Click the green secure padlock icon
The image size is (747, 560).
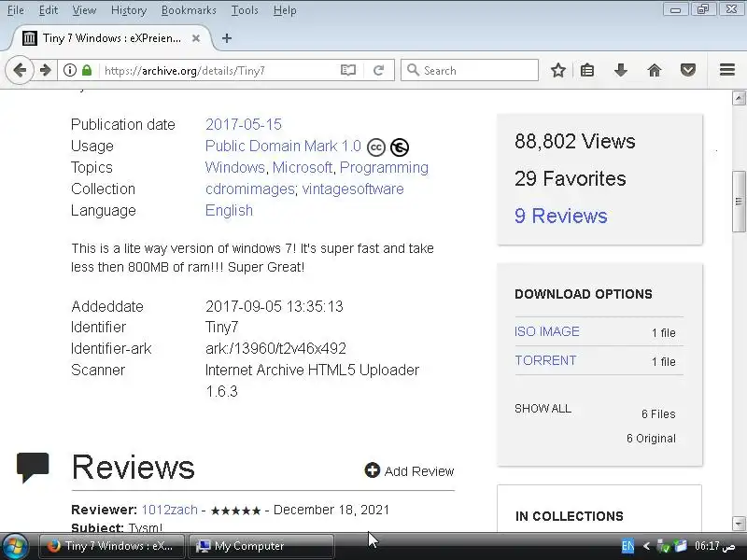pyautogui.click(x=87, y=71)
